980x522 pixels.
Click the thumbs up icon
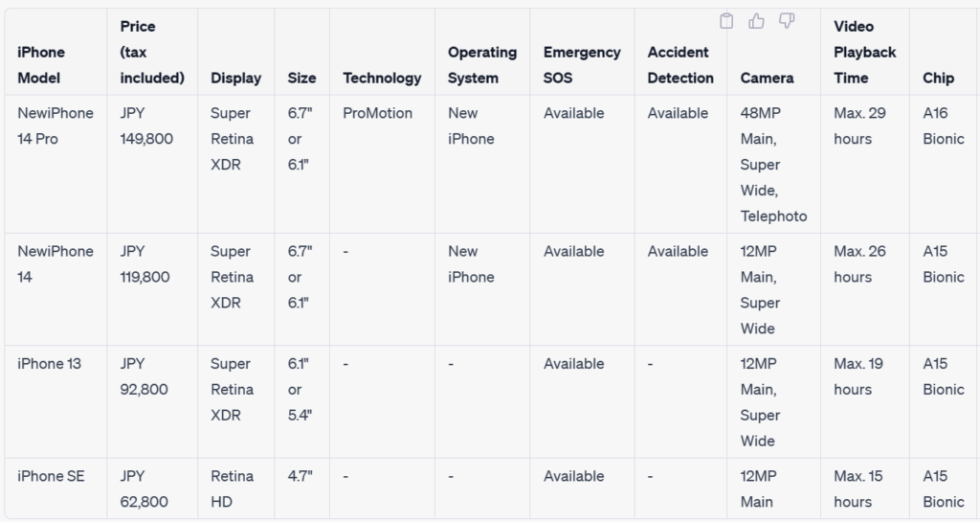tap(756, 21)
